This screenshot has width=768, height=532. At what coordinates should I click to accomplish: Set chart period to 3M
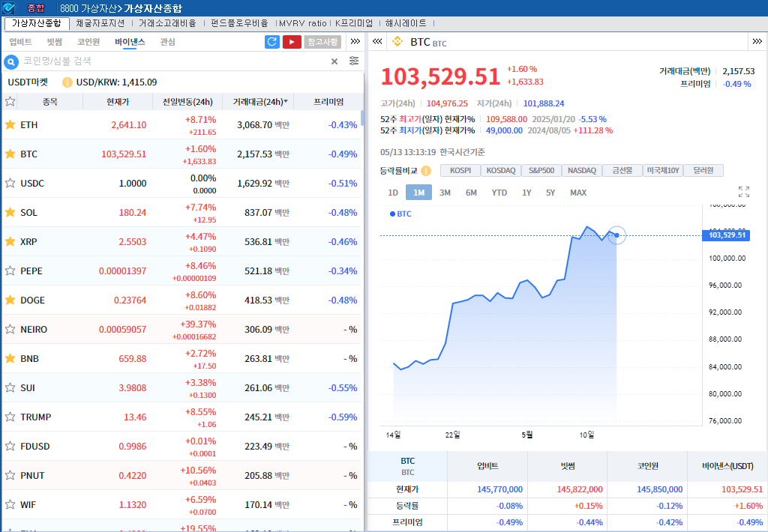coord(445,193)
